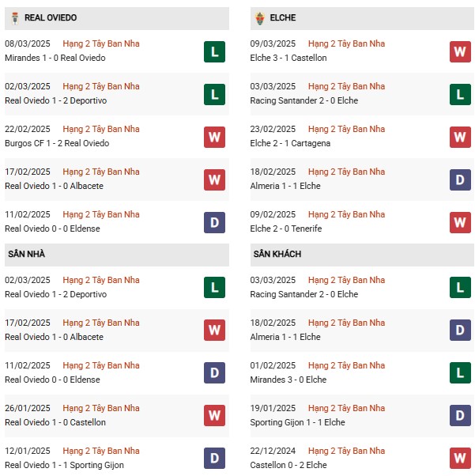
Task: Click D badge for Real Oviedo 1-1 Sporting Gijon
Action: coord(214,458)
